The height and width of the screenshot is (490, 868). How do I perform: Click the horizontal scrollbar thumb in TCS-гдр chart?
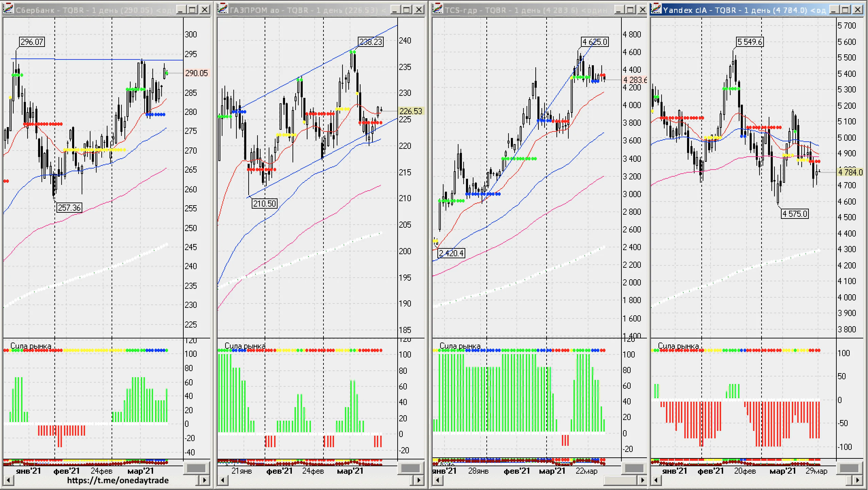coord(620,480)
